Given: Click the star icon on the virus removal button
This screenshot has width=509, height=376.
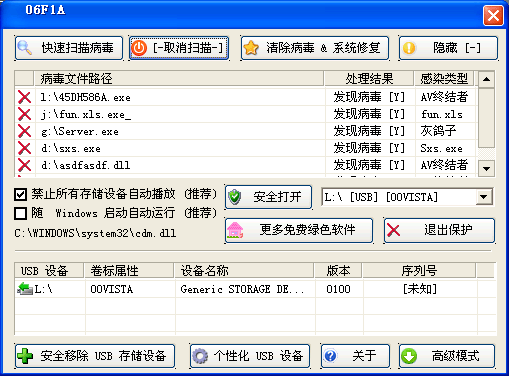Looking at the screenshot, I should [x=251, y=48].
